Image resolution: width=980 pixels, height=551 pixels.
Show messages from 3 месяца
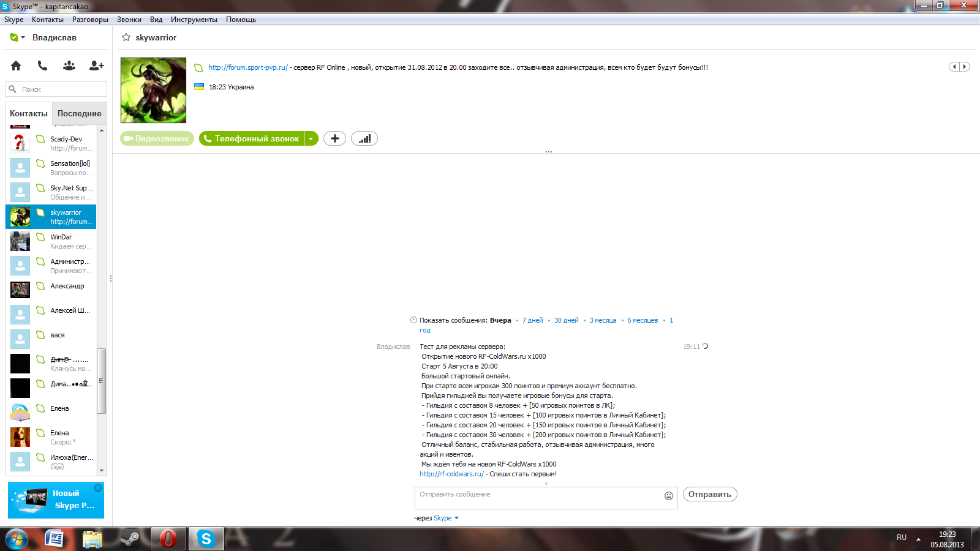coord(603,320)
